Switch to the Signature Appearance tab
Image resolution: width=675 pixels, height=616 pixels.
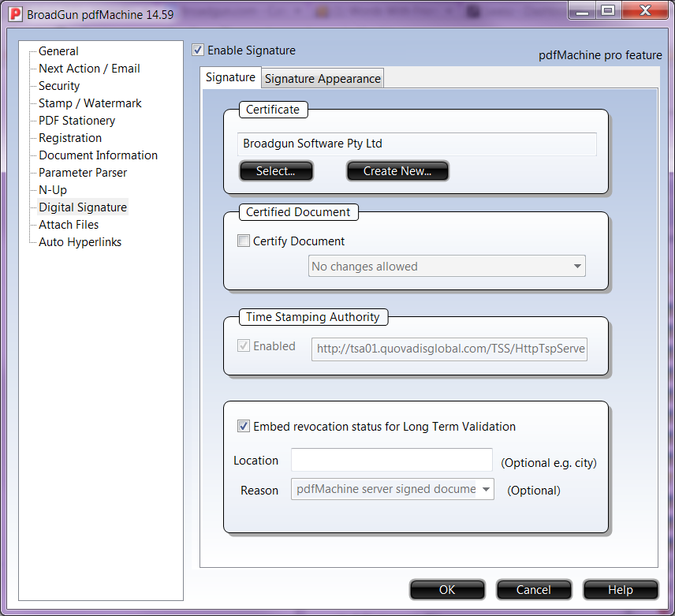pyautogui.click(x=323, y=78)
